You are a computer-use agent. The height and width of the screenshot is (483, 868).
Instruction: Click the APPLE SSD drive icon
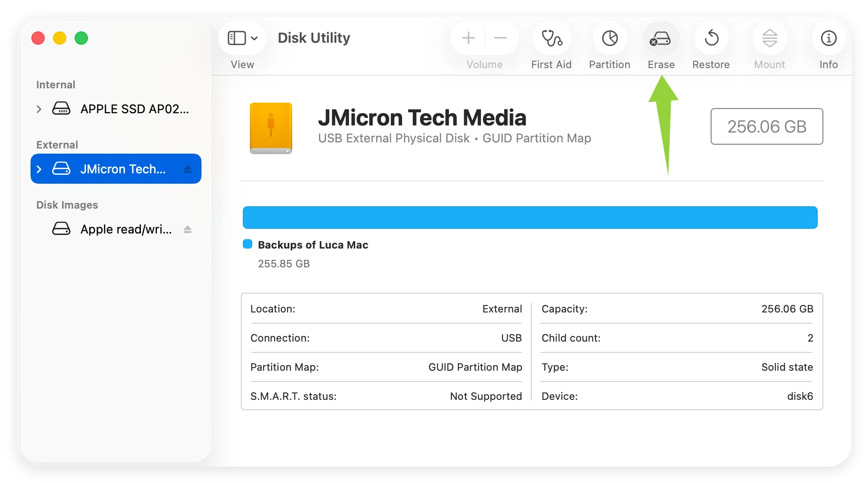point(61,109)
